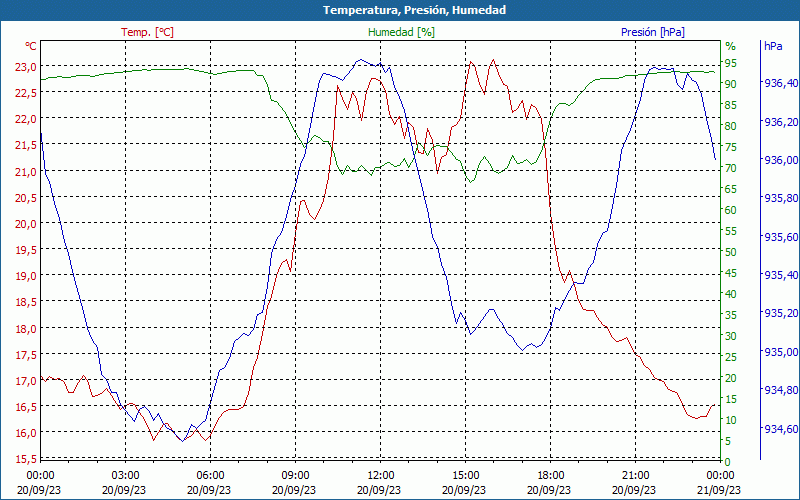Select pressure axis value 936,20

point(781,121)
